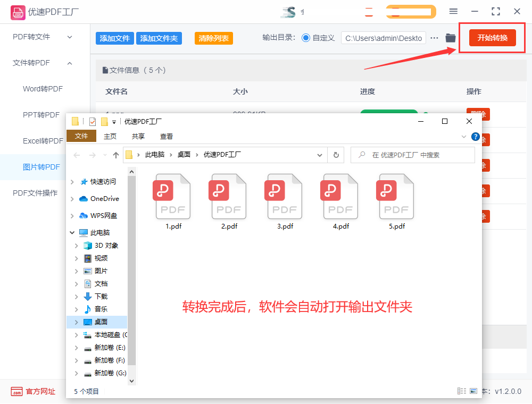Image resolution: width=532 pixels, height=404 pixels.
Task: Click the Explorer search box
Action: [413, 155]
